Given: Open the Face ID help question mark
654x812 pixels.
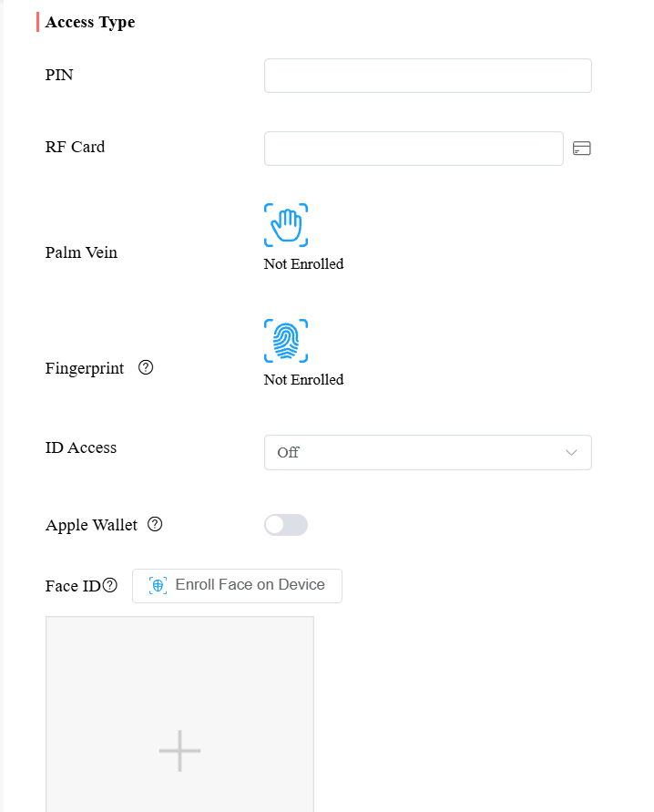Looking at the screenshot, I should pos(109,585).
